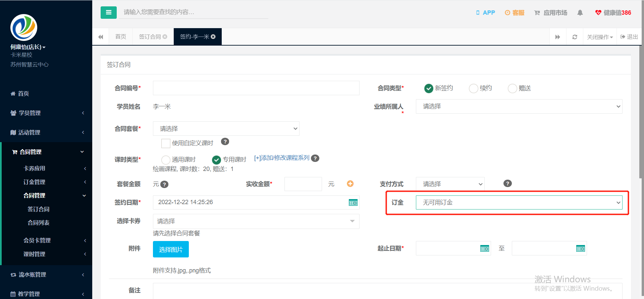Open 签订合同 in sidebar
644x299 pixels.
[x=39, y=209]
